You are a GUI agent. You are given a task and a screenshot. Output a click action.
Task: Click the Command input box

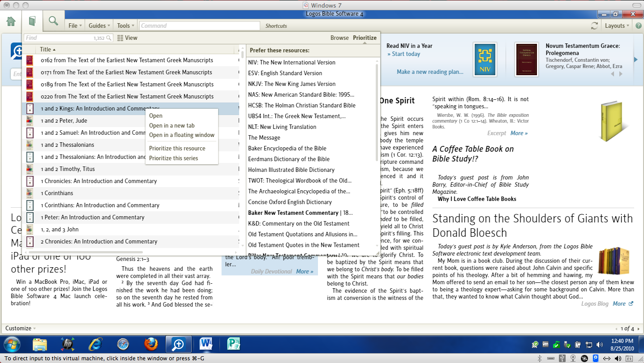pyautogui.click(x=199, y=26)
